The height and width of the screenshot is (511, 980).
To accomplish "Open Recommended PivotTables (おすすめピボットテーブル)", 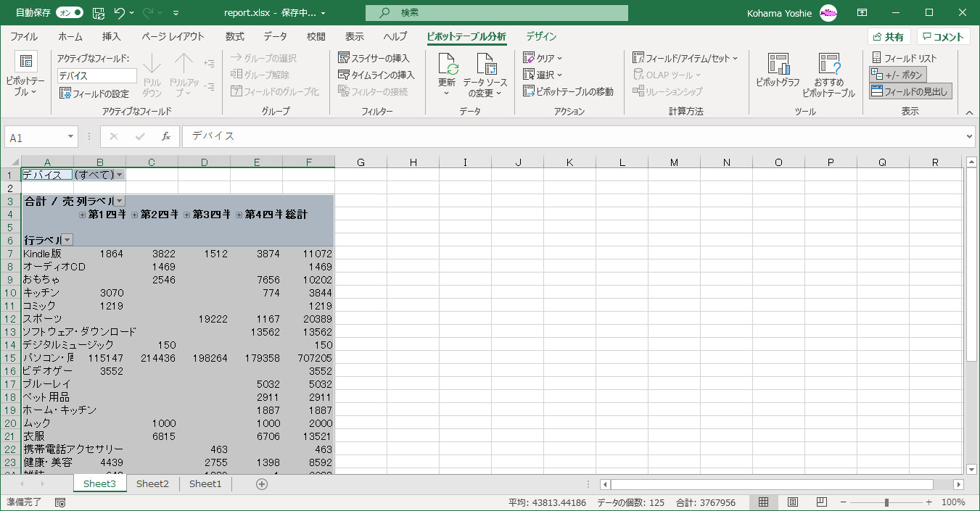I will point(828,75).
